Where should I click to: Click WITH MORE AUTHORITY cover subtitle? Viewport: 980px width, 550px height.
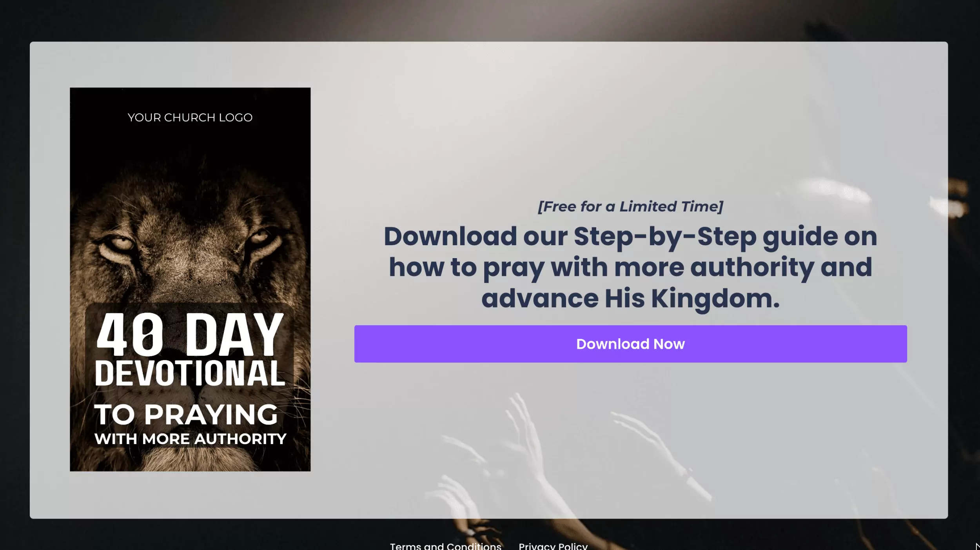(x=190, y=439)
